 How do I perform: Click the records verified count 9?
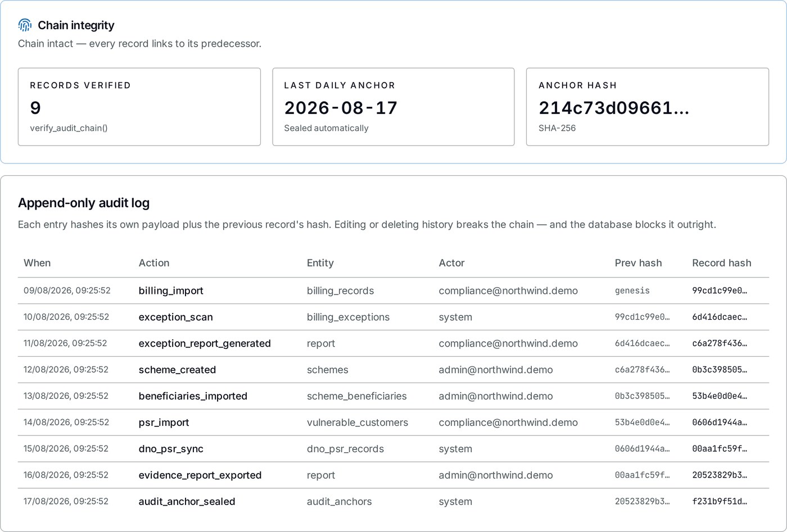(35, 108)
